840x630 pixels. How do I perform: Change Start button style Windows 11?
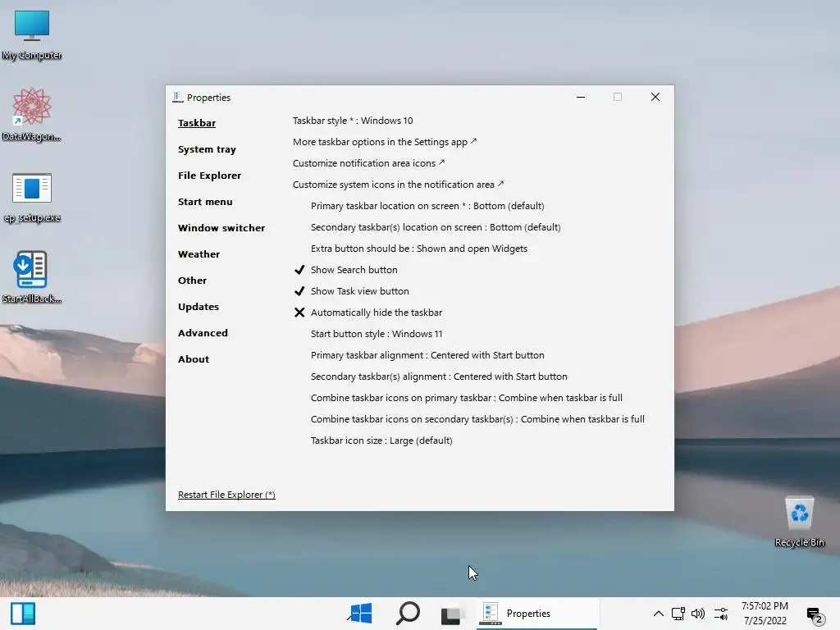(x=377, y=334)
